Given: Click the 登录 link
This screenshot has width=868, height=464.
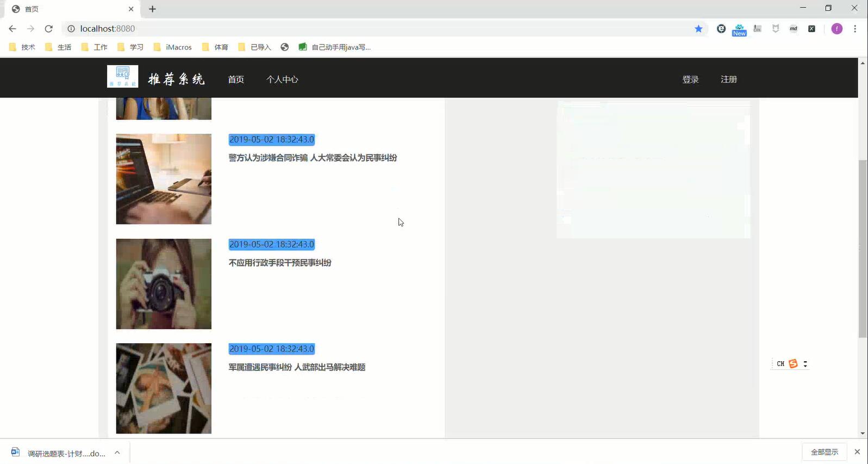Looking at the screenshot, I should (690, 79).
